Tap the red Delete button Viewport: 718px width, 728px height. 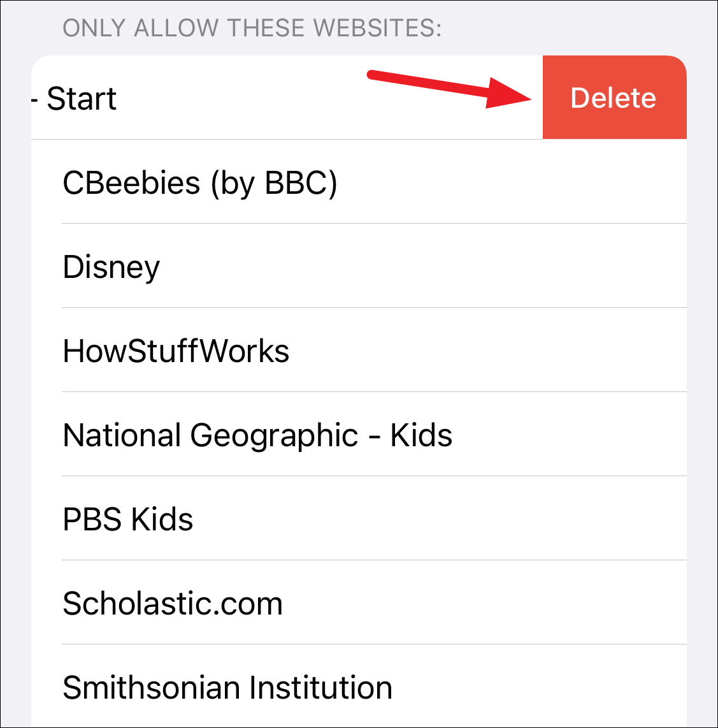[614, 98]
